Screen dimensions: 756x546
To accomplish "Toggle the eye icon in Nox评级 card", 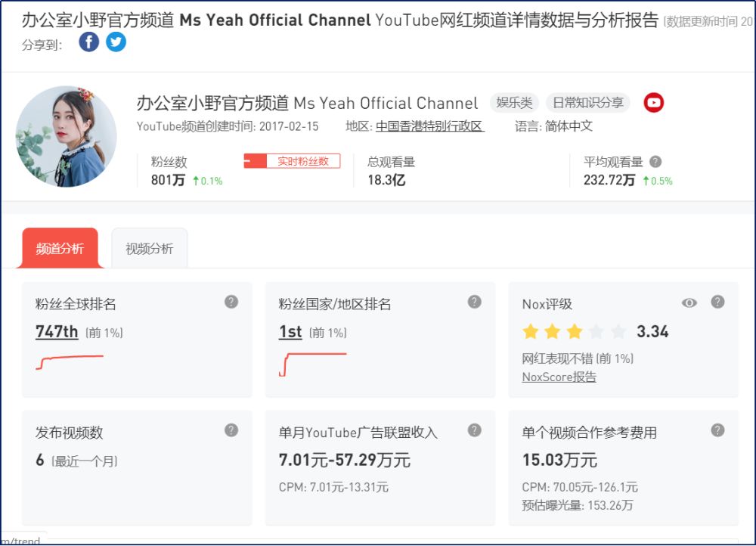I will tap(689, 303).
